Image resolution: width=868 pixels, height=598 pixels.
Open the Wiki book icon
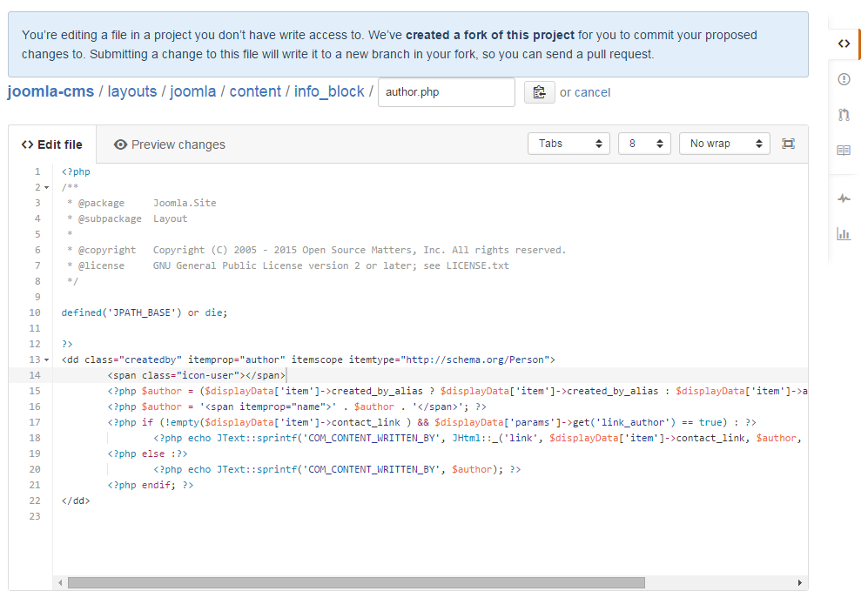tap(843, 151)
